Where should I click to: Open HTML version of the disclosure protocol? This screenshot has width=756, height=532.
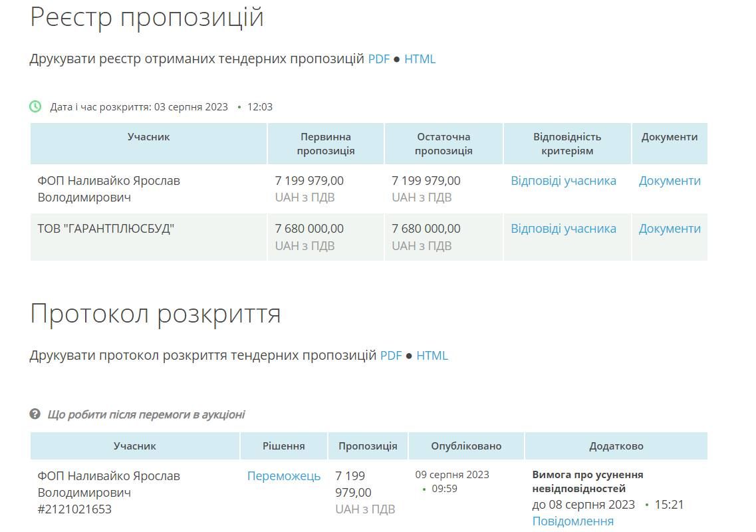click(432, 355)
